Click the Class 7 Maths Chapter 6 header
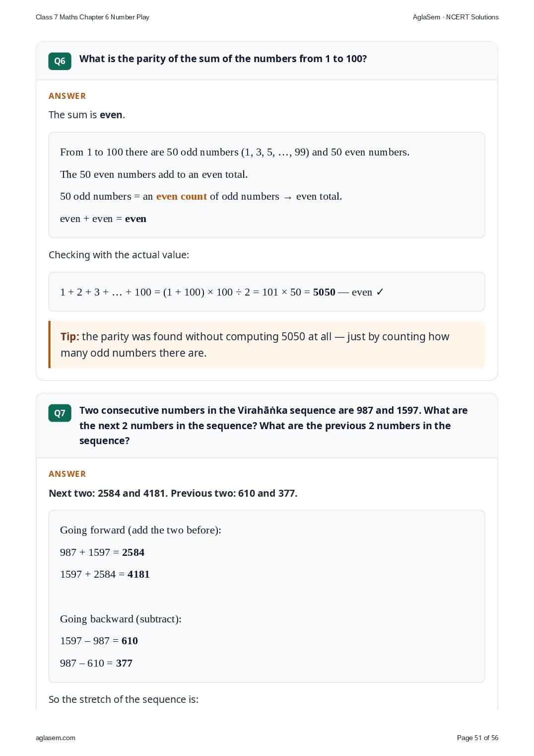The image size is (534, 756). tap(92, 17)
